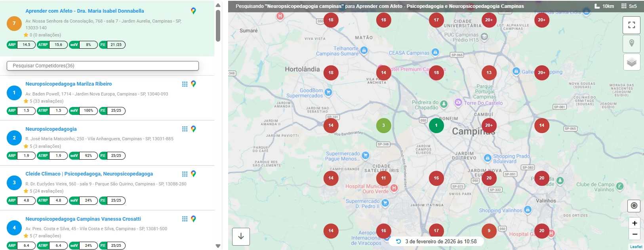Click CEASA Campinas map marker
The image size is (644, 250).
pyautogui.click(x=435, y=52)
